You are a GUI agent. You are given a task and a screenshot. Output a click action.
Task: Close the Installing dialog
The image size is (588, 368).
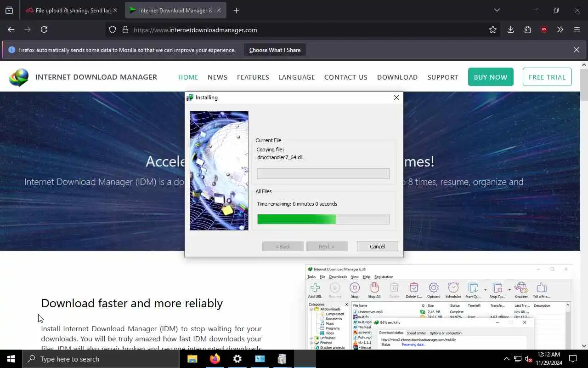[396, 98]
